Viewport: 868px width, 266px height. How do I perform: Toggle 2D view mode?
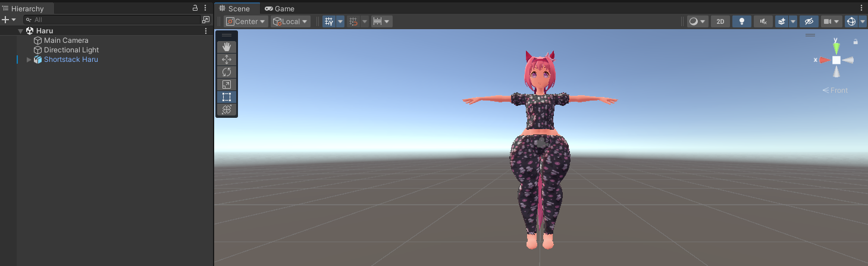click(720, 21)
